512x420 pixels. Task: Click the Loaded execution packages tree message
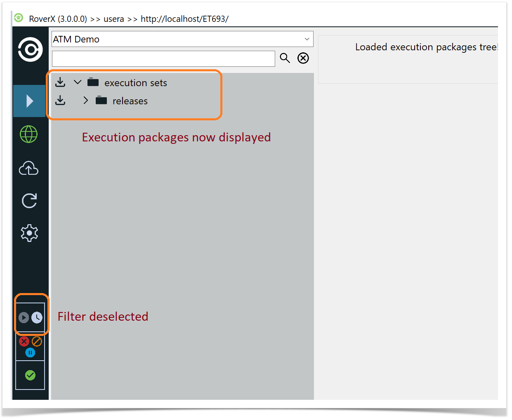coord(426,47)
